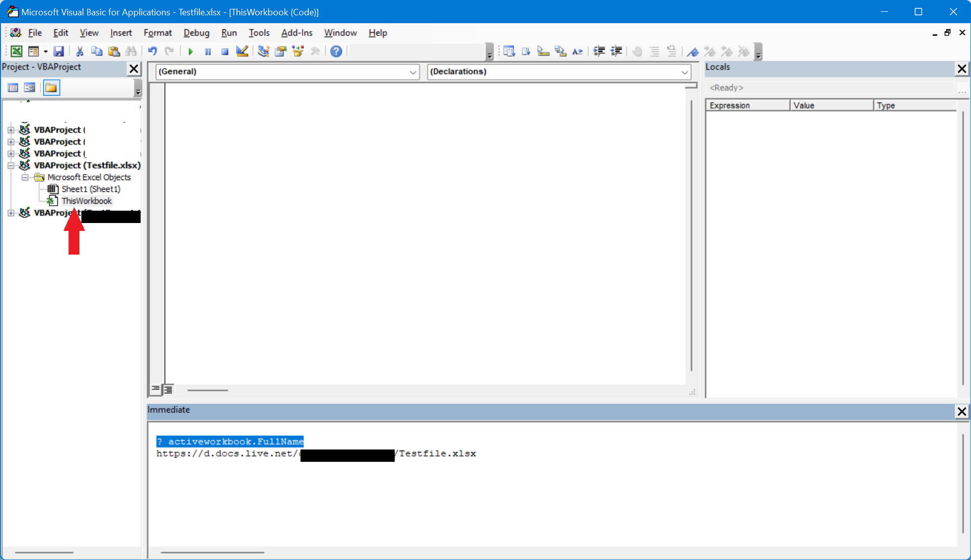Toggle Folders in the Project panel
This screenshot has width=971, height=560.
click(x=51, y=88)
